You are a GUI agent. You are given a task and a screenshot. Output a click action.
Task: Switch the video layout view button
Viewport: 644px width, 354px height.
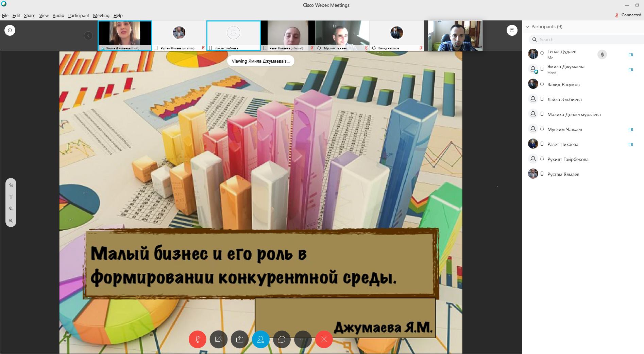tap(512, 30)
